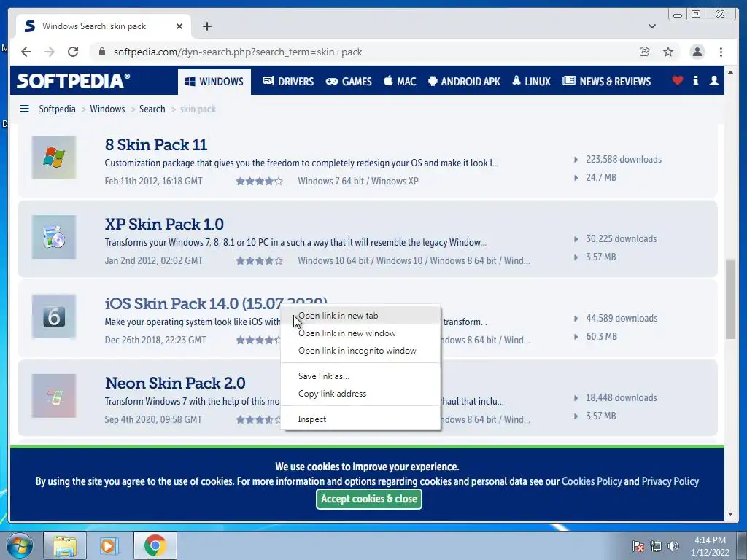
Task: Select the Android APK category tab
Action: point(464,82)
